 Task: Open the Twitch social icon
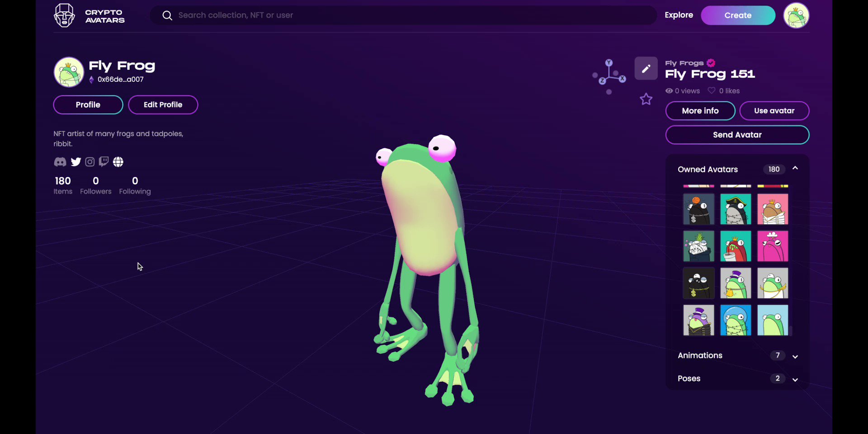point(104,161)
